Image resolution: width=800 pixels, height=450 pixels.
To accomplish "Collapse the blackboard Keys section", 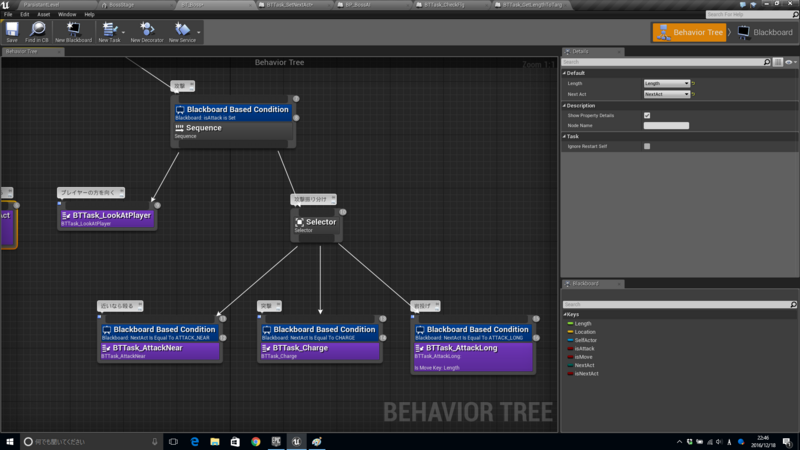I will click(x=565, y=314).
